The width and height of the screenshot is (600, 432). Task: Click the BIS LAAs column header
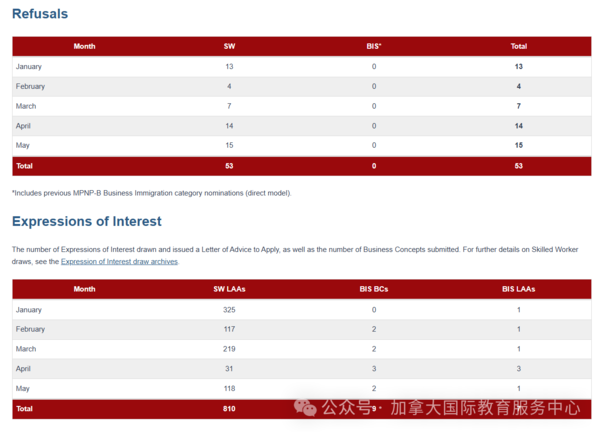pos(519,289)
